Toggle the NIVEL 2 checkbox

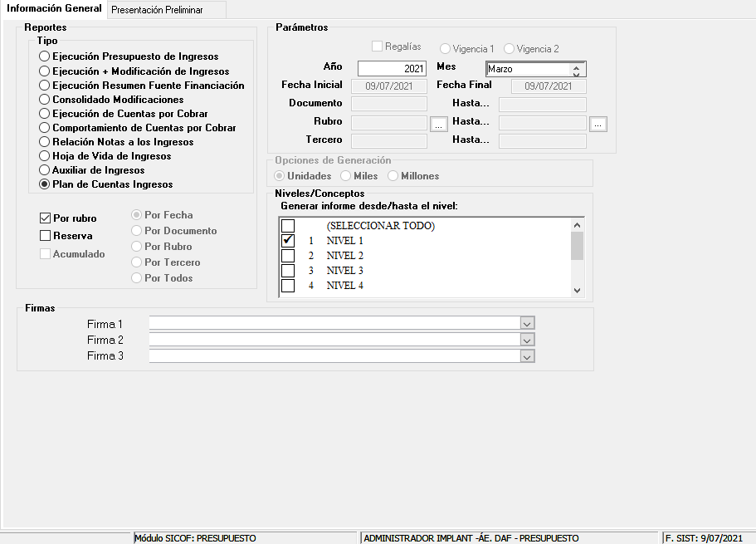pos(288,256)
